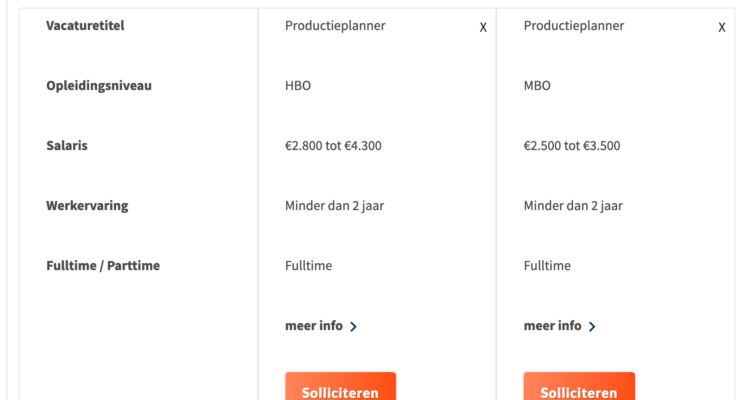Open meer info for the HBO vacancy
750x400 pixels.
pyautogui.click(x=314, y=326)
